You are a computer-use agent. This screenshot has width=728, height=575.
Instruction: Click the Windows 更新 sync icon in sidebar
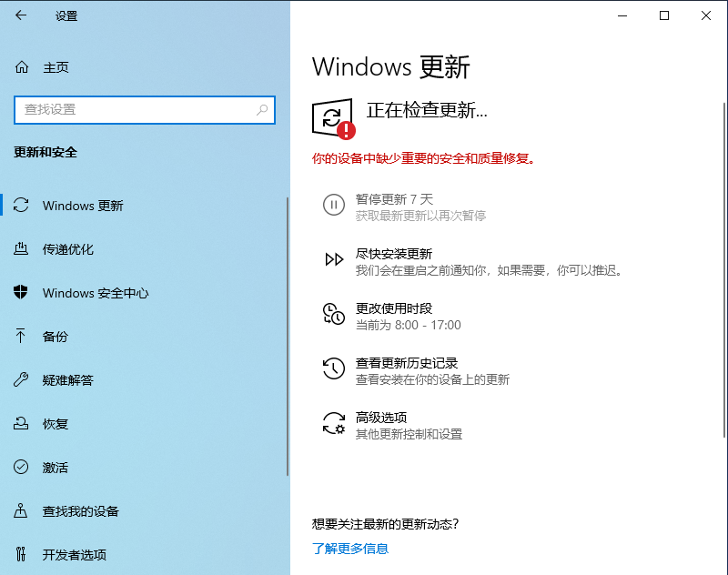coord(21,205)
